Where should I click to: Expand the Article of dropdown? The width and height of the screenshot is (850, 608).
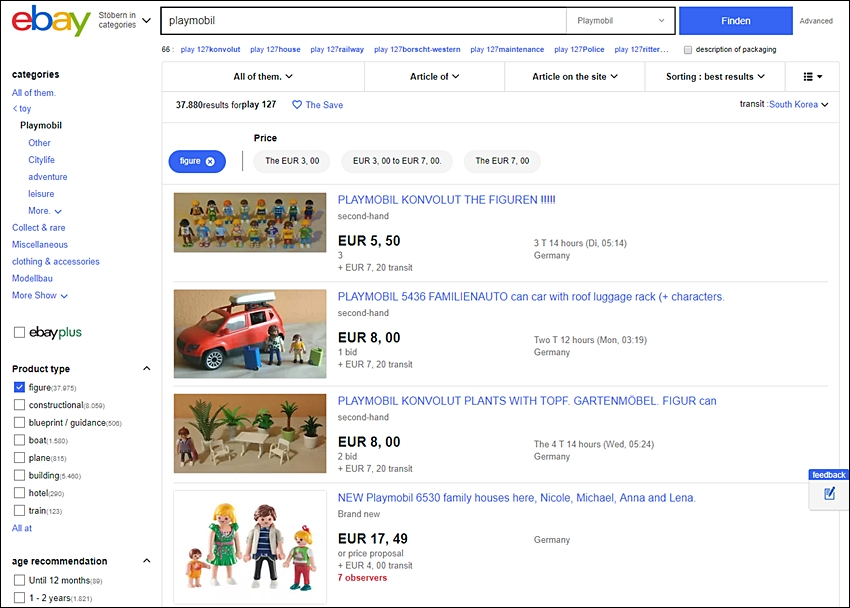(434, 76)
